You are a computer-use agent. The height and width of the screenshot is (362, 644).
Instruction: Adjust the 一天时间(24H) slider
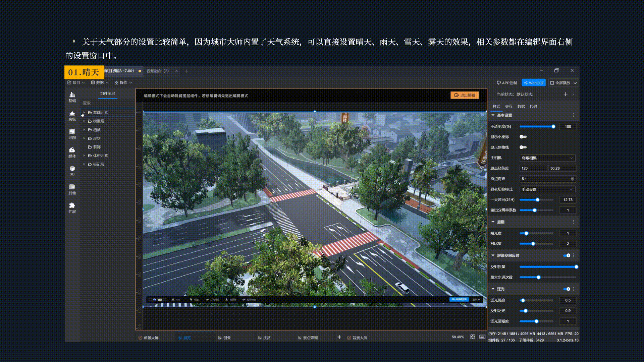[x=537, y=200]
